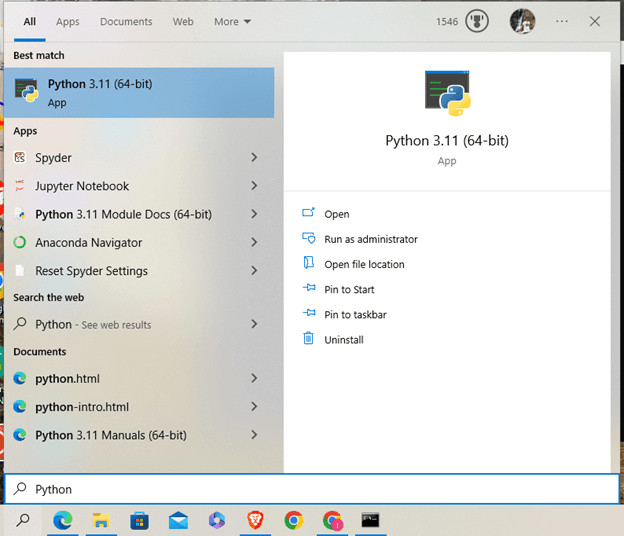Click the Reset Spyder Settings file icon
624x536 pixels.
coord(20,271)
